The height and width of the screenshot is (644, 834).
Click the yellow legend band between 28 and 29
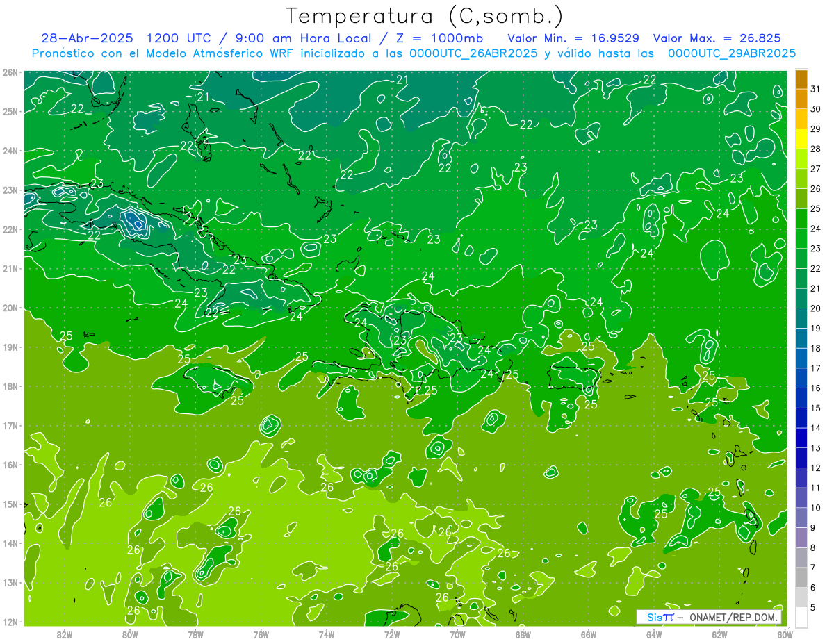[x=801, y=139]
